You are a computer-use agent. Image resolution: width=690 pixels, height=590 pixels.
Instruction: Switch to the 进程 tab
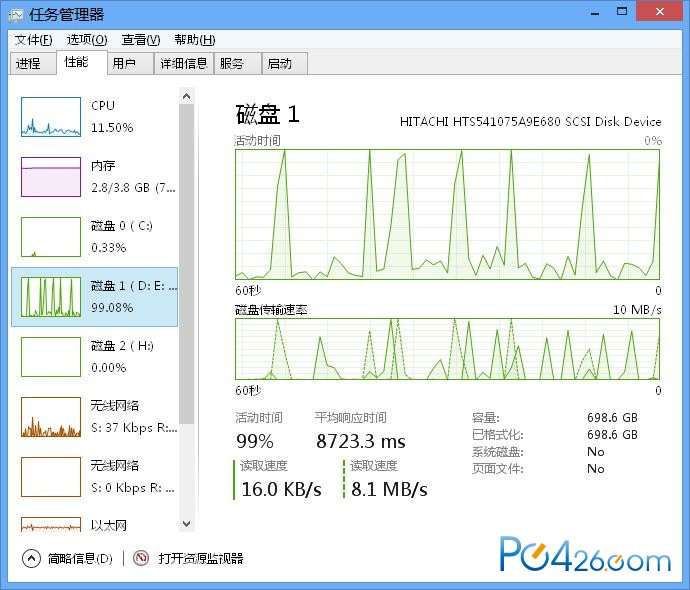[33, 64]
